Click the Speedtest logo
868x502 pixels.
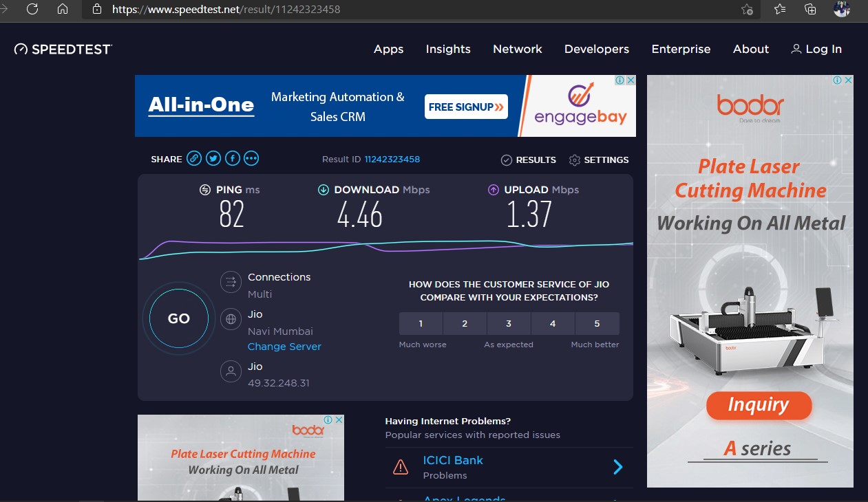[63, 49]
